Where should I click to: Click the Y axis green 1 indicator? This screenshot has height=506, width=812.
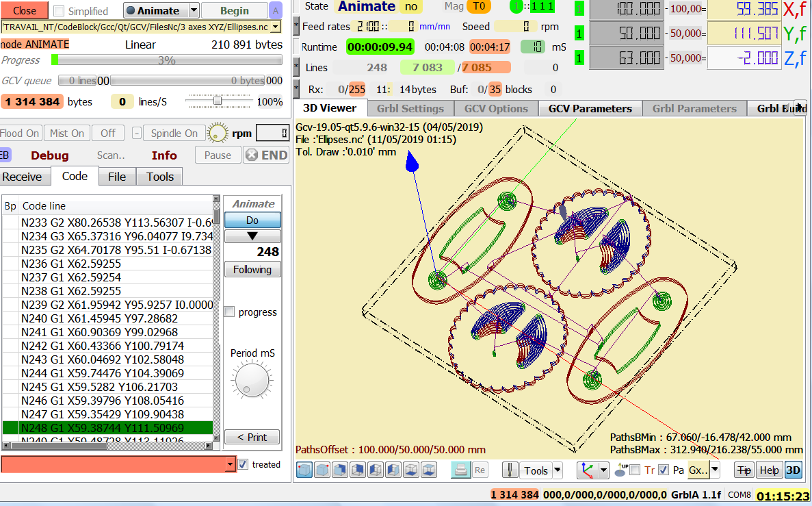pyautogui.click(x=579, y=33)
